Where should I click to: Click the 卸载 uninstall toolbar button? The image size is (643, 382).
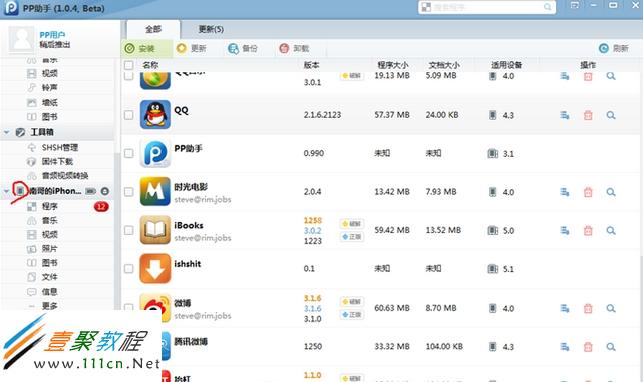pos(294,48)
